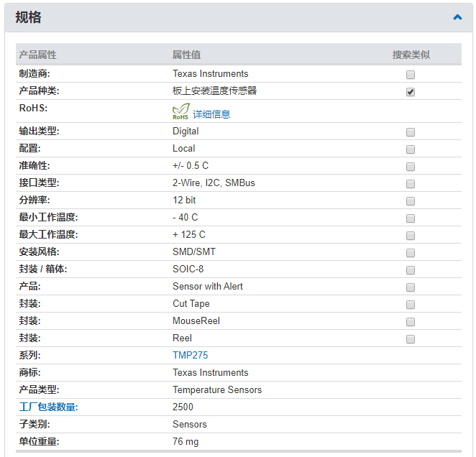Enable the 安装风格 SMD/SMT checkbox
476x457 pixels.
pyautogui.click(x=411, y=253)
